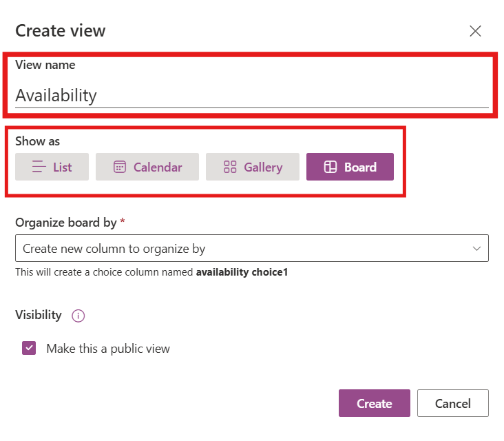Open the "Create new column to organize by" combo box
Image resolution: width=504 pixels, height=441 pixels.
(241, 248)
